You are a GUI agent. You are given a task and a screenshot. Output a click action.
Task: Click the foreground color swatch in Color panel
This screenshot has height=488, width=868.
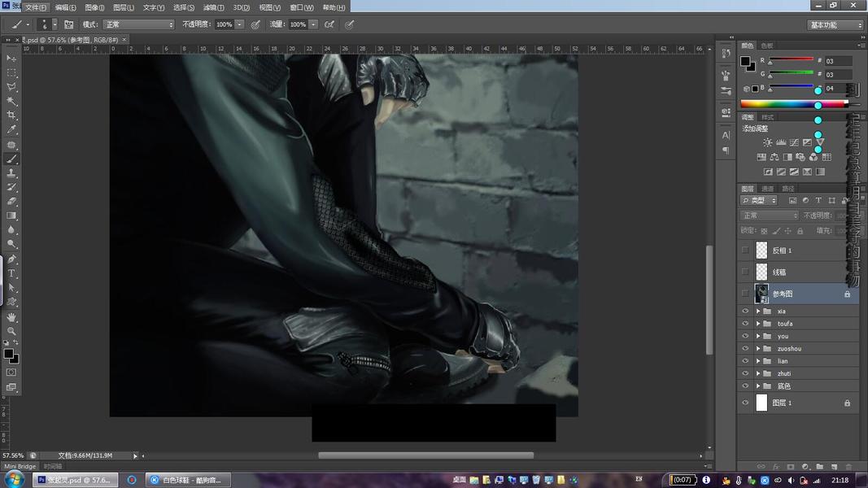pyautogui.click(x=745, y=61)
